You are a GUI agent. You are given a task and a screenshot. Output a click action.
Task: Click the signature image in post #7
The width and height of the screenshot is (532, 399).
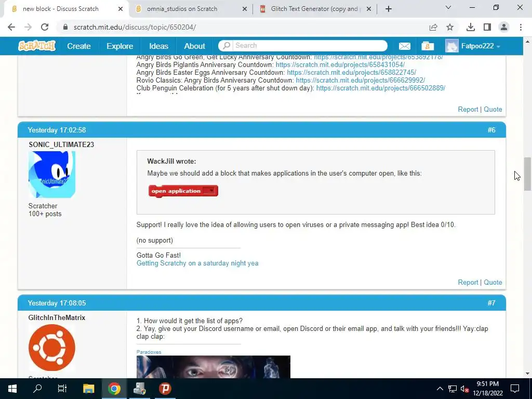[x=214, y=367]
